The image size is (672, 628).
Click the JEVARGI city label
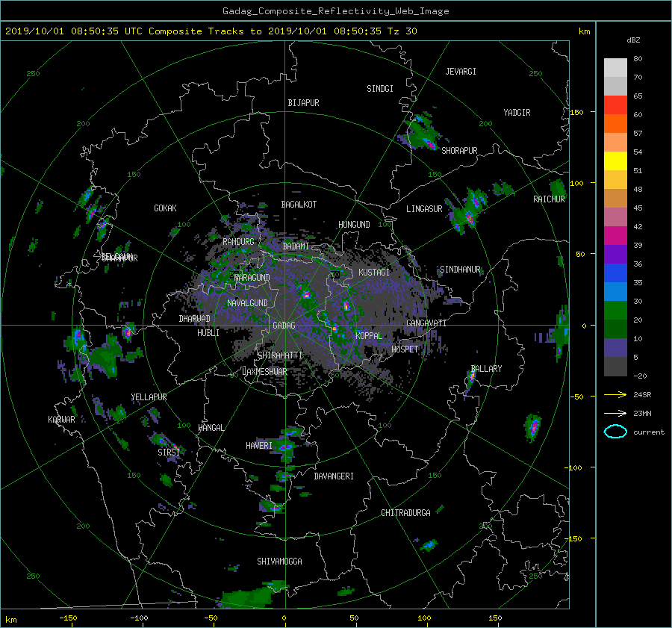(461, 72)
